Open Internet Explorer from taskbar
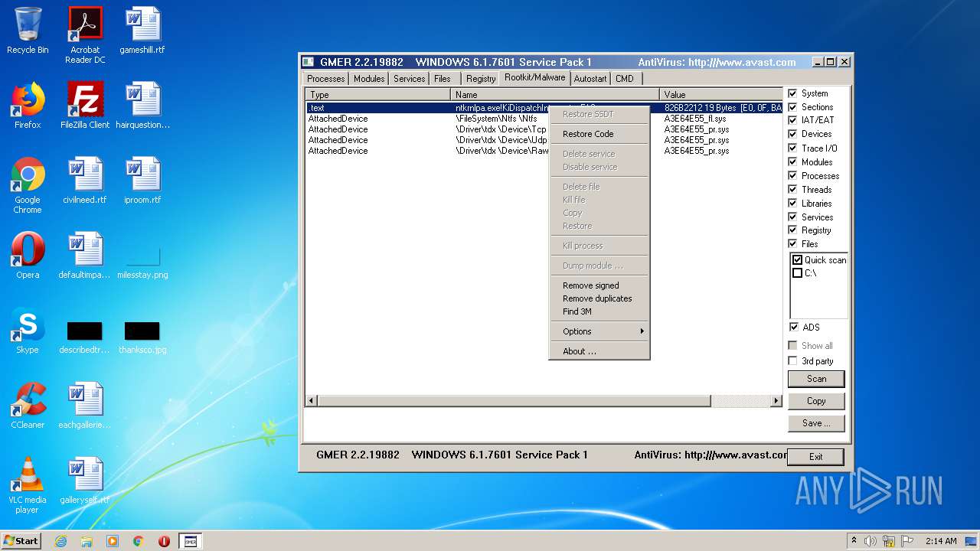This screenshot has height=551, width=980. tap(60, 541)
